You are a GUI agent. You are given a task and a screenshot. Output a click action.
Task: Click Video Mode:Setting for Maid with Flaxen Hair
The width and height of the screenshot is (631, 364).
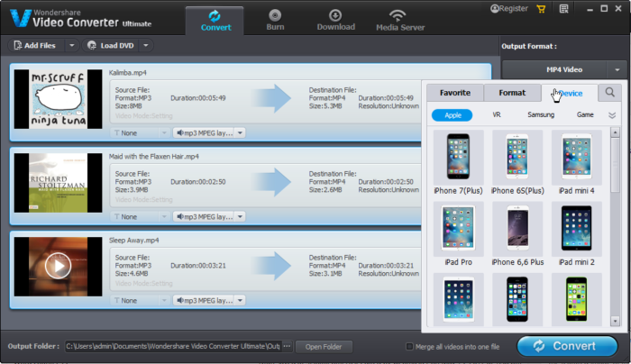tap(143, 199)
